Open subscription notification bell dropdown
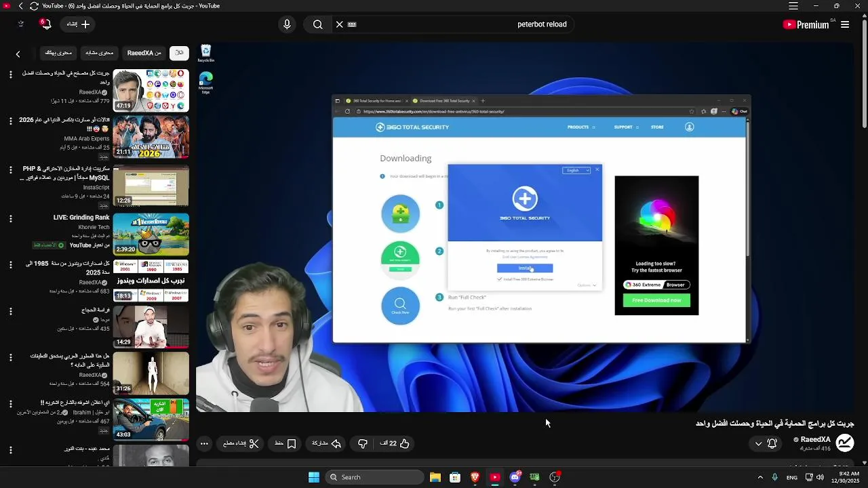Screen dimensions: 868x488 765,444
